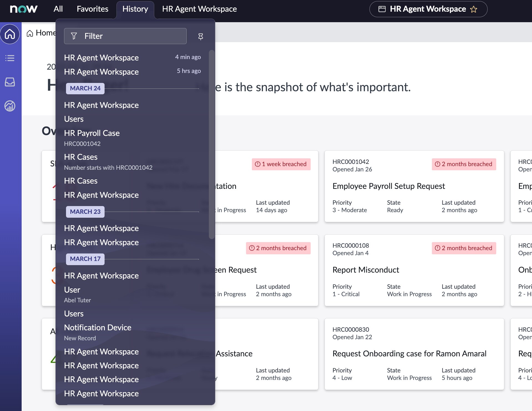
Task: Pin the History panel with the pin icon
Action: pos(201,36)
